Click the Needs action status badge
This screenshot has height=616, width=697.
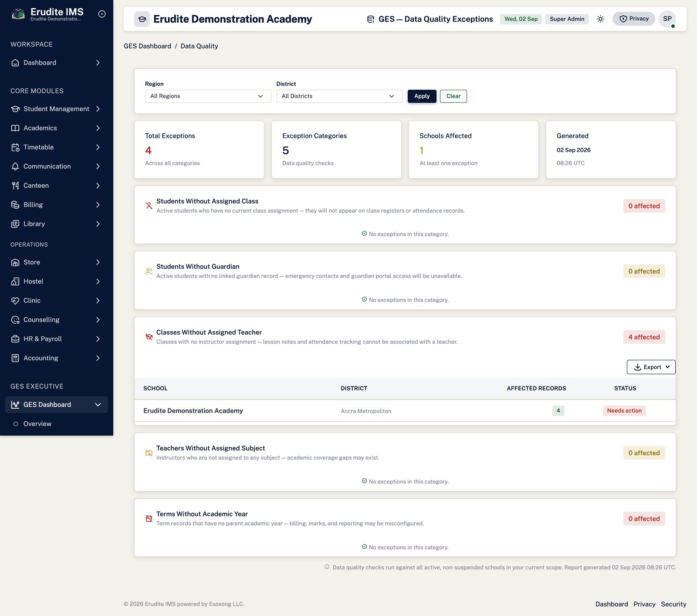[x=624, y=411]
